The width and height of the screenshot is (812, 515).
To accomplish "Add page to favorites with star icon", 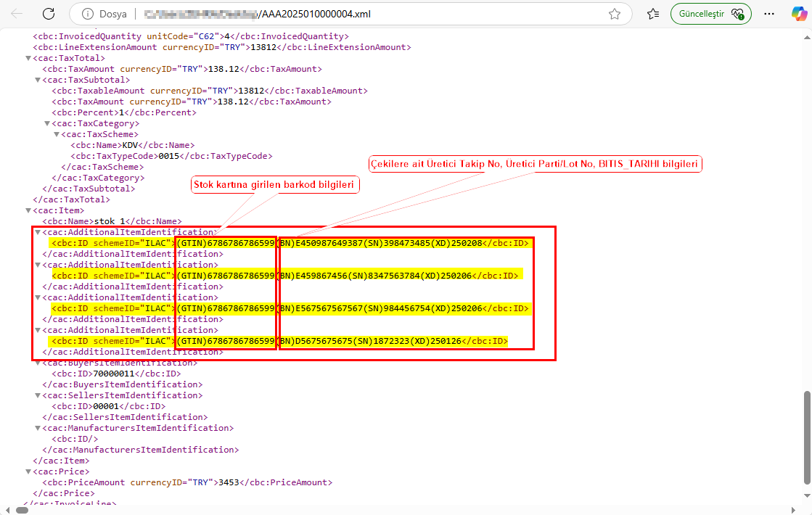I will tap(615, 14).
